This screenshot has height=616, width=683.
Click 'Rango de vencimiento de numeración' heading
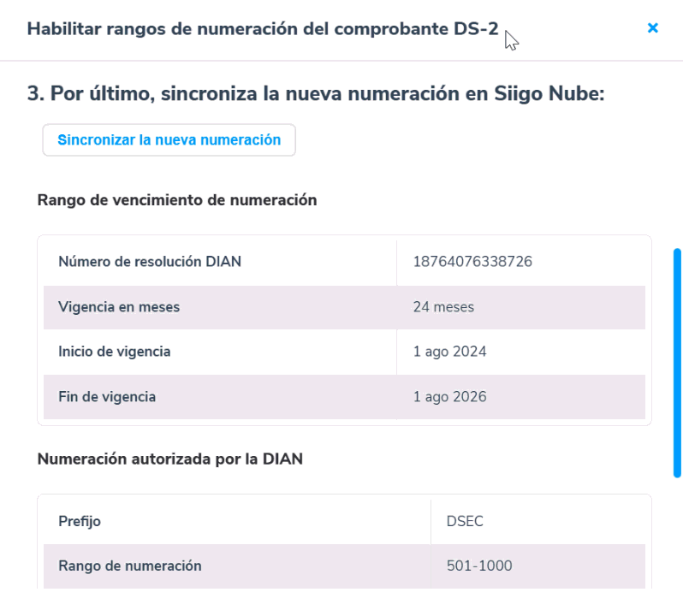[x=177, y=200]
